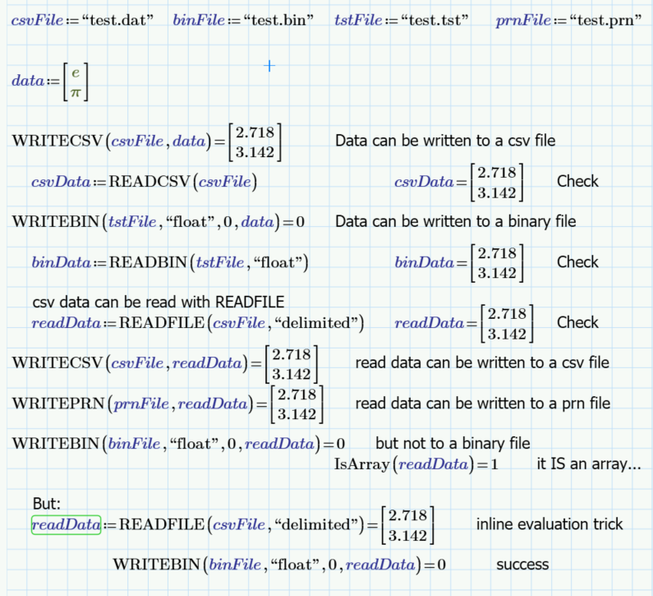Click the "success" text label
This screenshot has height=596, width=653.
pyautogui.click(x=522, y=565)
